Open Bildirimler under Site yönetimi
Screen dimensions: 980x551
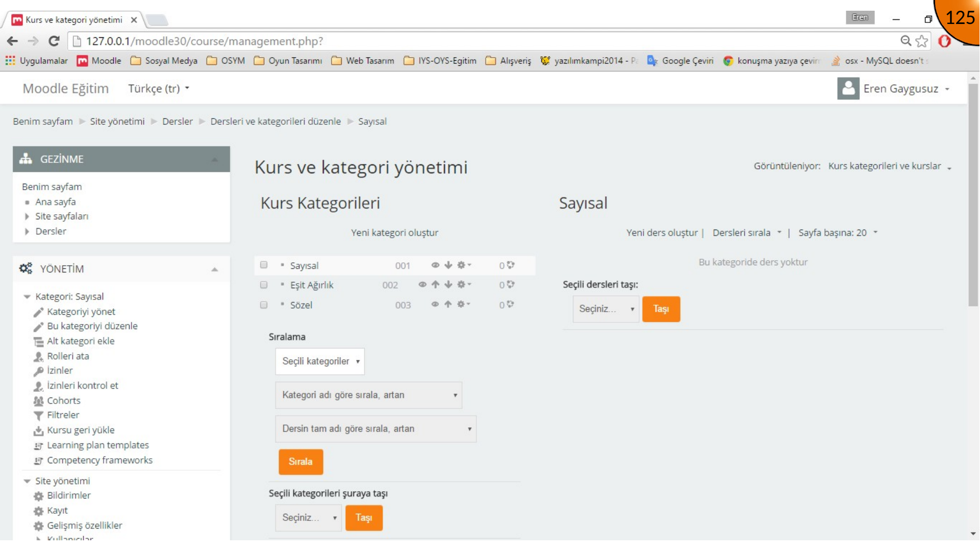tap(69, 495)
